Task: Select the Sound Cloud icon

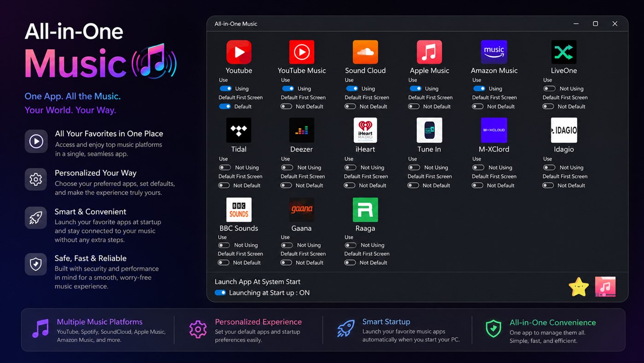Action: [x=365, y=52]
